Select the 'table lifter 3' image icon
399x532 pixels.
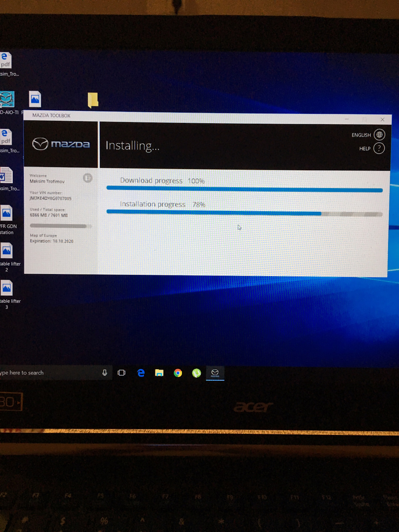pyautogui.click(x=7, y=288)
